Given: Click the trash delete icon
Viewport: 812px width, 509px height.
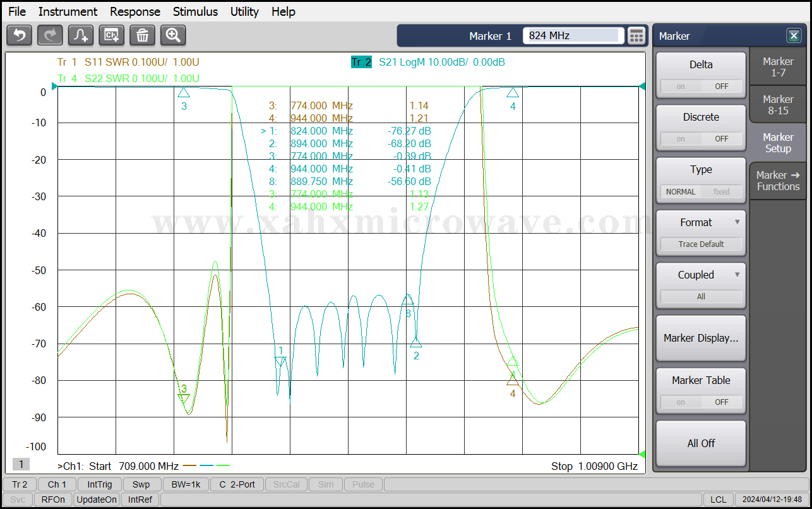Looking at the screenshot, I should (142, 35).
